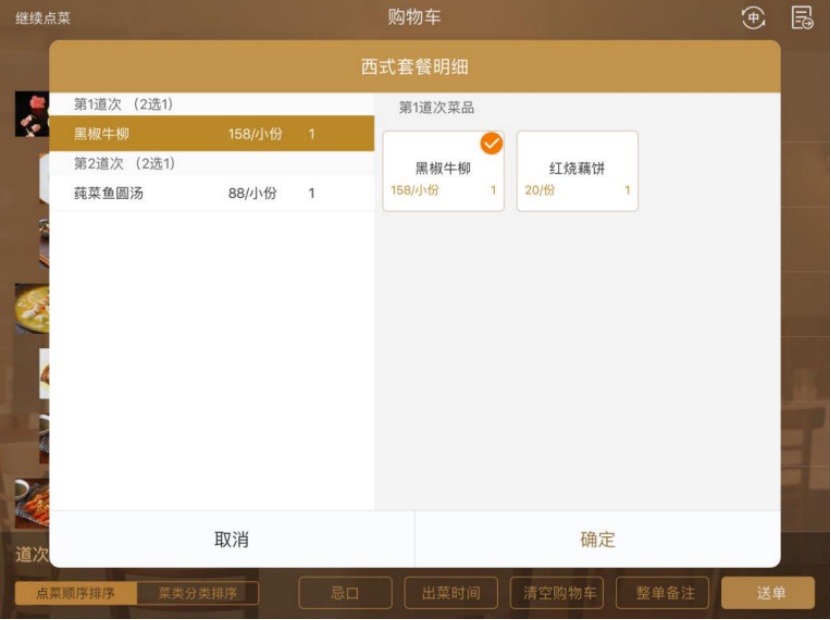Select the 莼菜鱼圆汤 88/小份 row
Screen dimensions: 831x620
(x=212, y=193)
